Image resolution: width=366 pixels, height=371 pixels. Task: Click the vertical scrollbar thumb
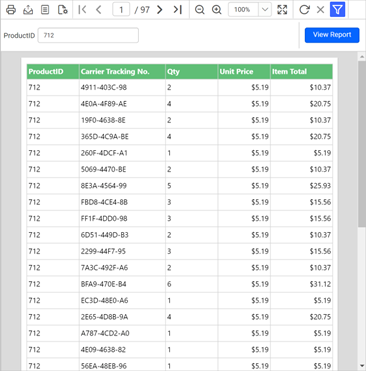coord(362,143)
